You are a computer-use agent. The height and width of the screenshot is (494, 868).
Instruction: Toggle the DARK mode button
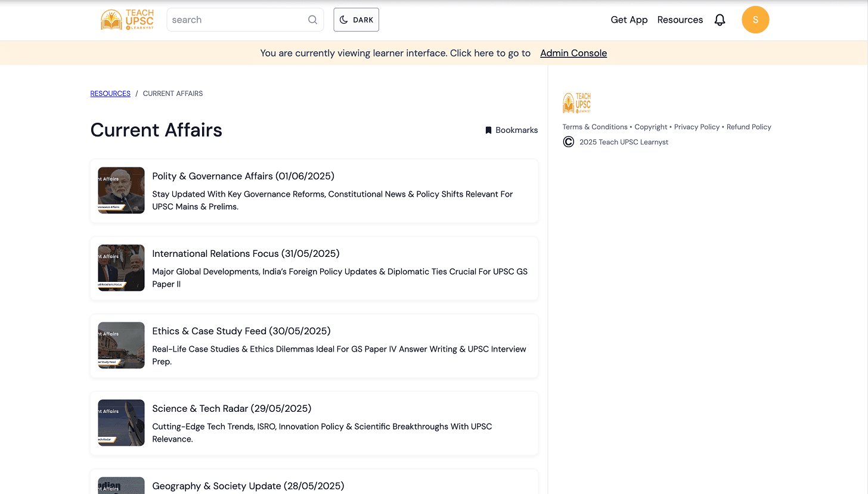pyautogui.click(x=356, y=20)
